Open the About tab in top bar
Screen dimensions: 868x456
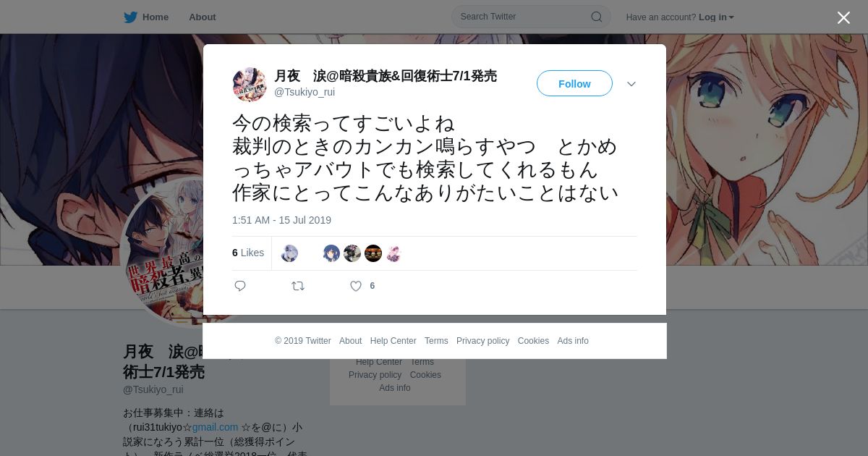point(203,17)
